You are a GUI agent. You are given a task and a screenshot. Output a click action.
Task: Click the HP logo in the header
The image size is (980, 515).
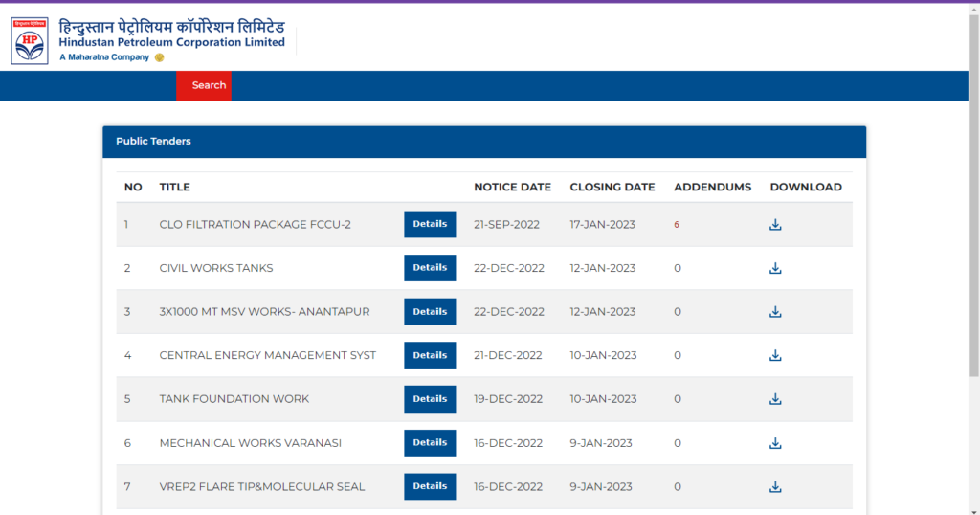click(x=29, y=41)
